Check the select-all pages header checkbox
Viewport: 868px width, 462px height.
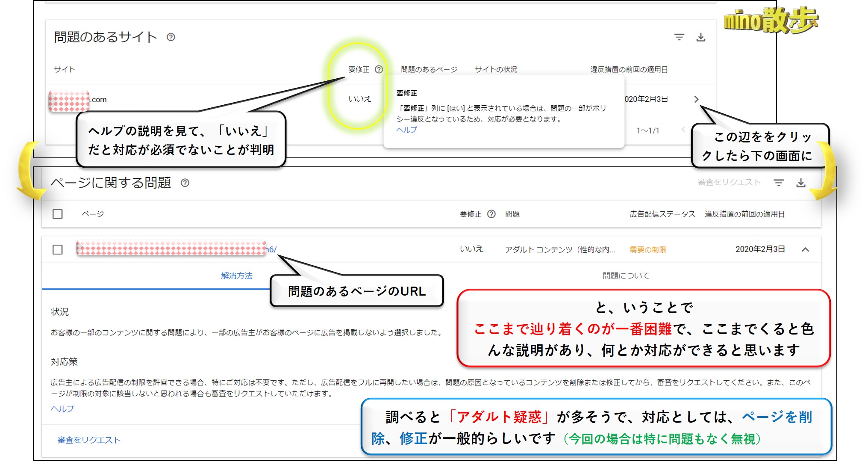[58, 214]
